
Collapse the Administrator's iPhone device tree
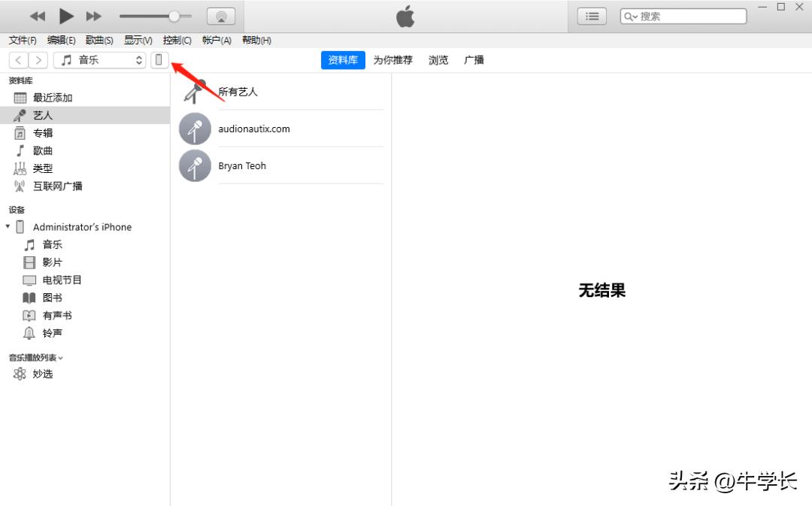pos(8,226)
